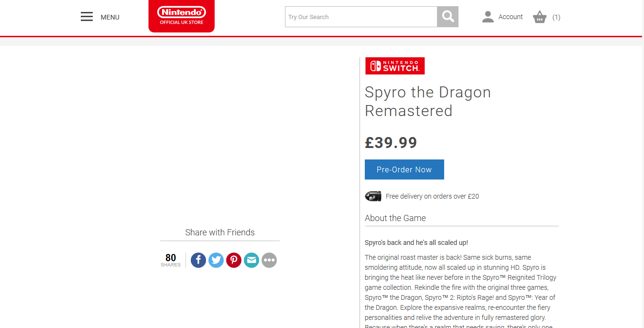Click the MENU label
Screen dimensions: 644x328
pos(110,17)
